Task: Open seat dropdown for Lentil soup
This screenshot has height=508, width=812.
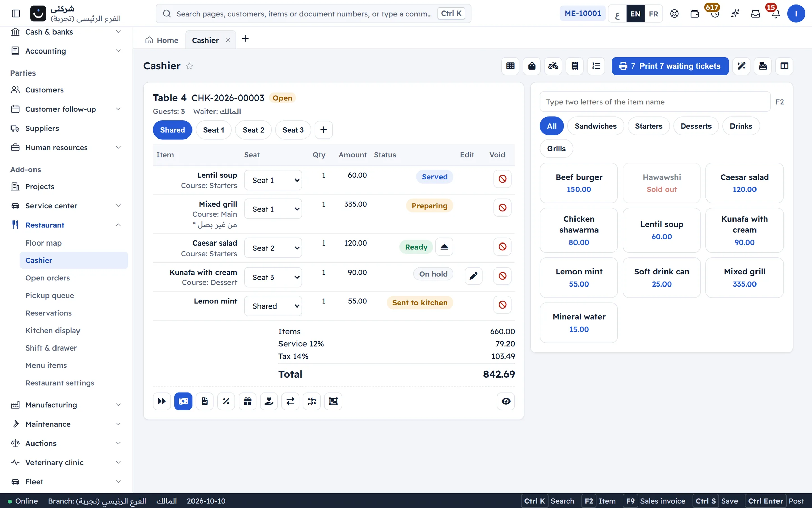Action: tap(273, 180)
